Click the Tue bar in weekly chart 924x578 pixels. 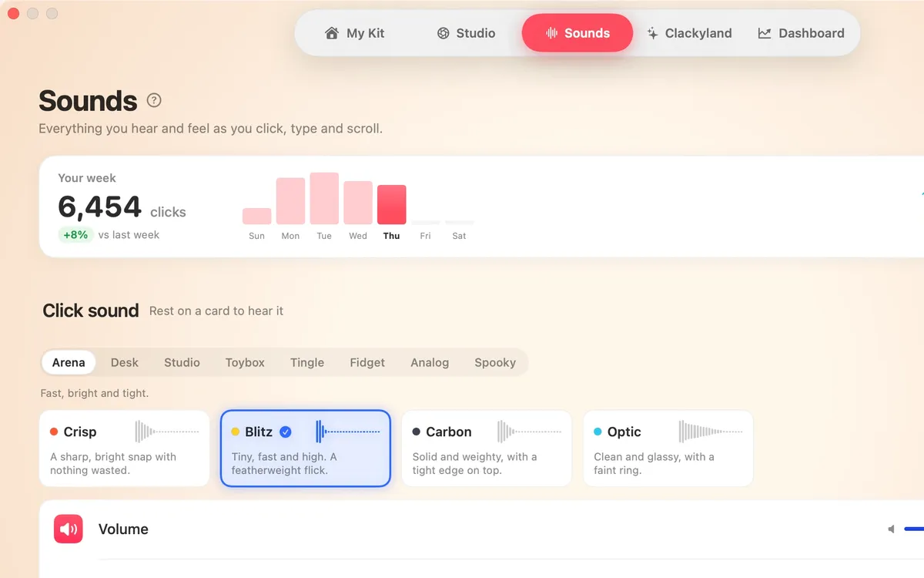324,199
